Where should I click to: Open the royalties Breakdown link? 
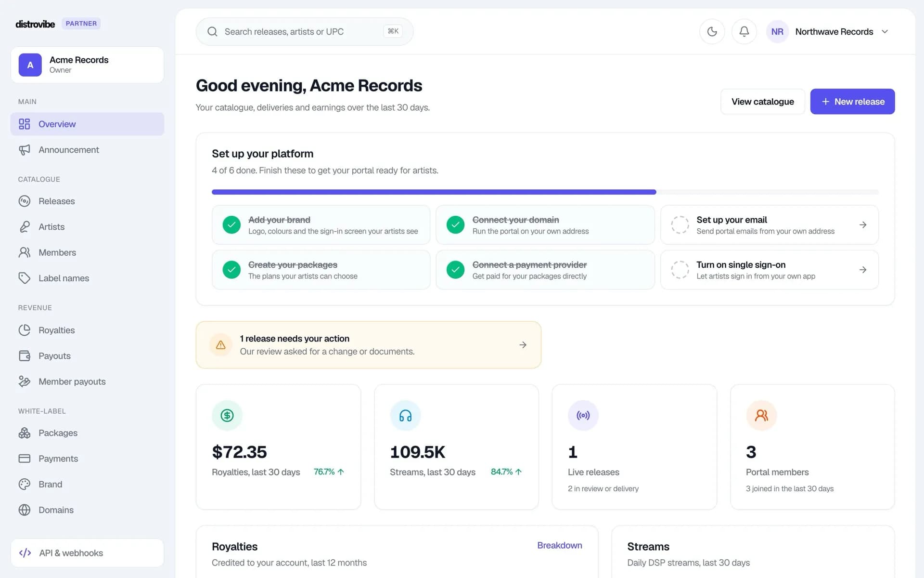click(x=559, y=545)
